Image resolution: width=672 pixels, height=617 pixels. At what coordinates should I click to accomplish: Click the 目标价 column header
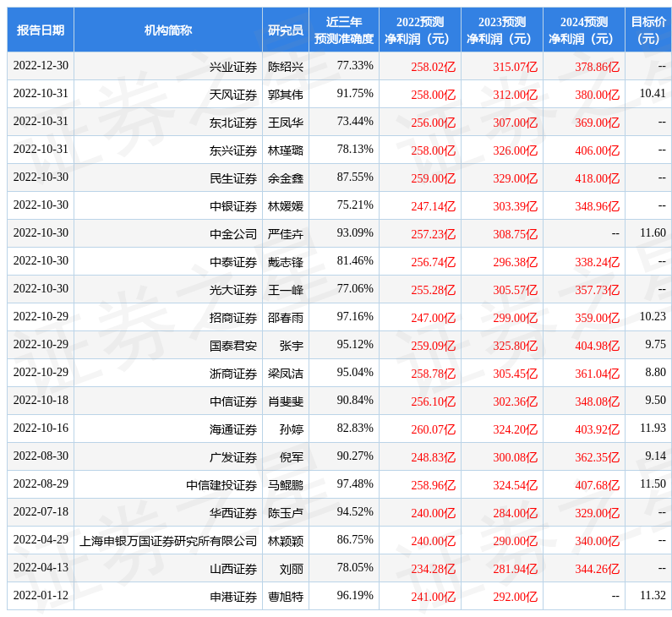648,30
